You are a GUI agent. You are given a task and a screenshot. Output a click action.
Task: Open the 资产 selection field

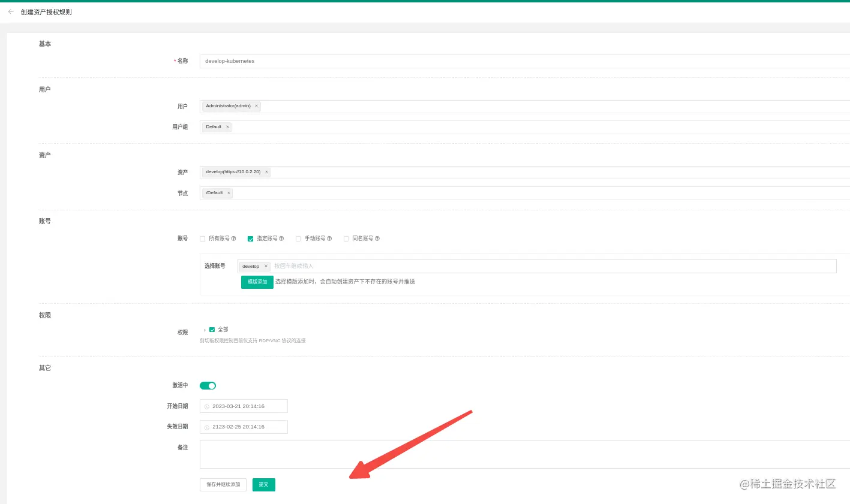[525, 173]
